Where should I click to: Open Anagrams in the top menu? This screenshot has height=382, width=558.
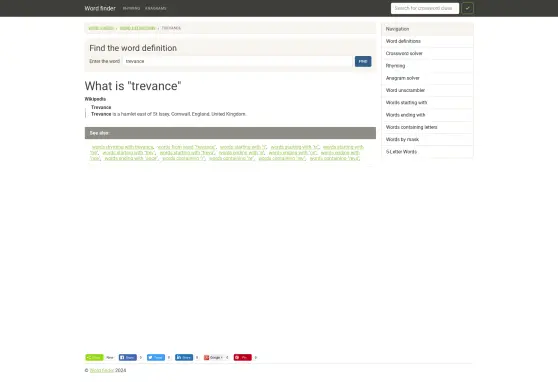(156, 8)
